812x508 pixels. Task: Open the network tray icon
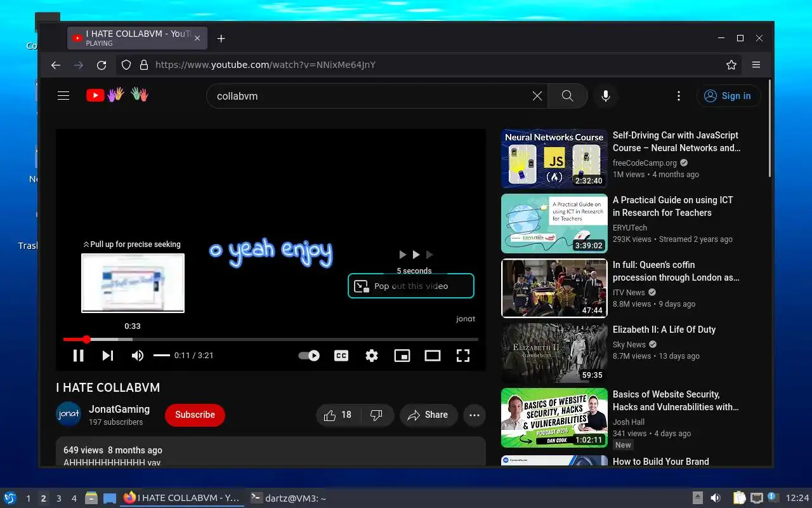click(x=756, y=498)
